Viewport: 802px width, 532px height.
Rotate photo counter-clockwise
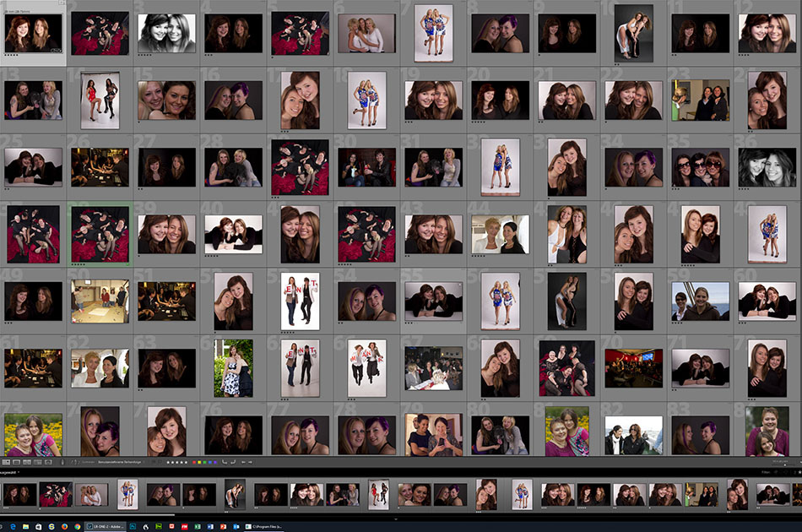[224, 462]
